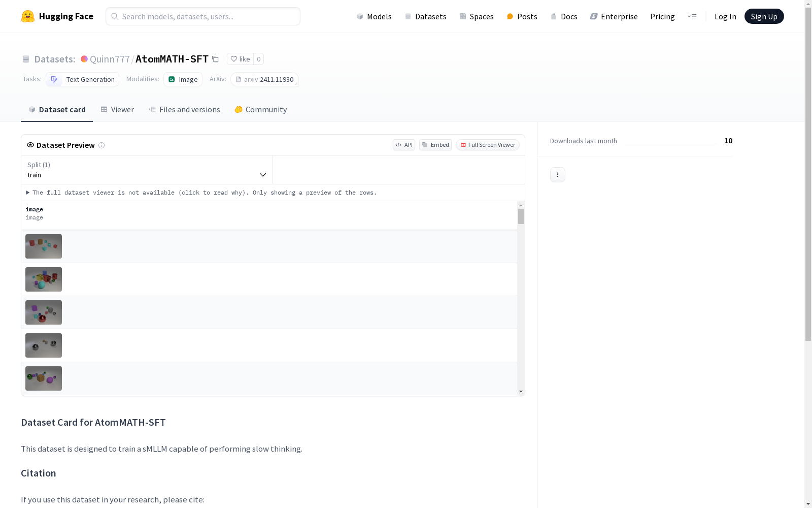Like the AtomMATH-SFT dataset

(x=240, y=59)
